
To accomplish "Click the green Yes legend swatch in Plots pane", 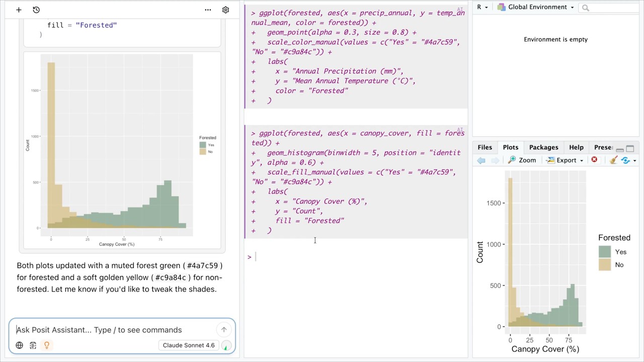I will tap(605, 252).
